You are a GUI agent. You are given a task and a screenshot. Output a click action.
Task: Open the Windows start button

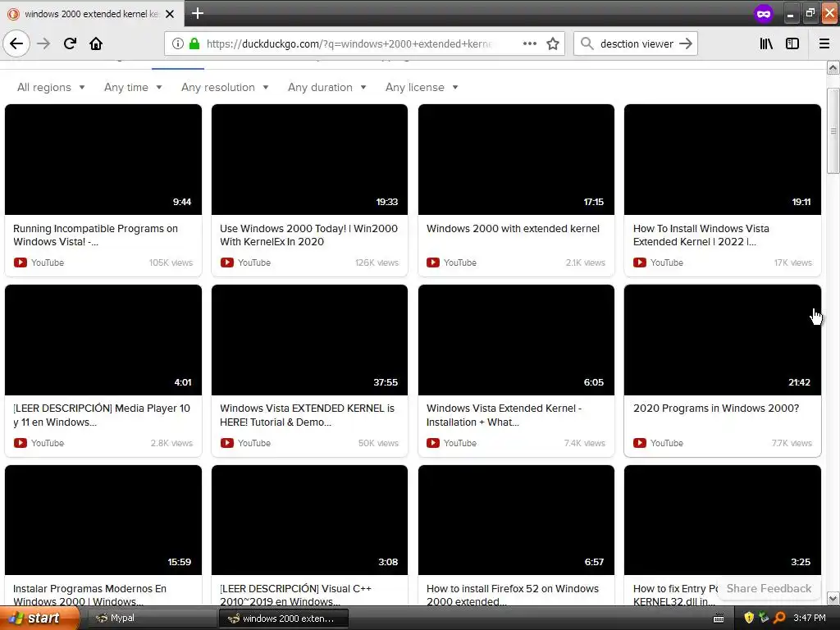pyautogui.click(x=39, y=618)
